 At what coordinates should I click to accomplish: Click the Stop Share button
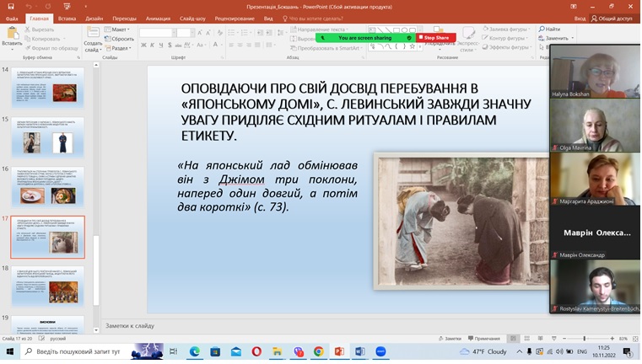[x=436, y=38]
